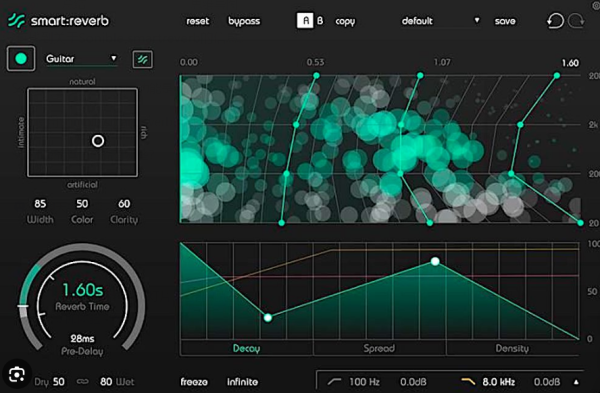Click the Reverb Time dial handle
Image resolution: width=600 pixels, height=393 pixels.
[23, 306]
